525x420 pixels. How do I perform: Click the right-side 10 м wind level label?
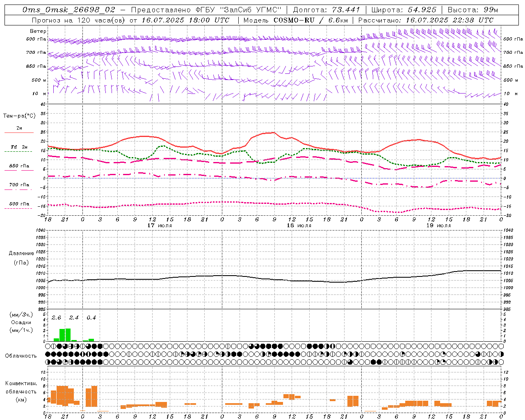[x=511, y=94]
